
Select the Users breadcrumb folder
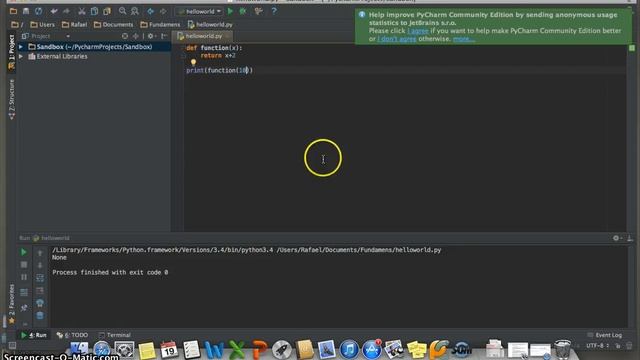click(x=42, y=25)
